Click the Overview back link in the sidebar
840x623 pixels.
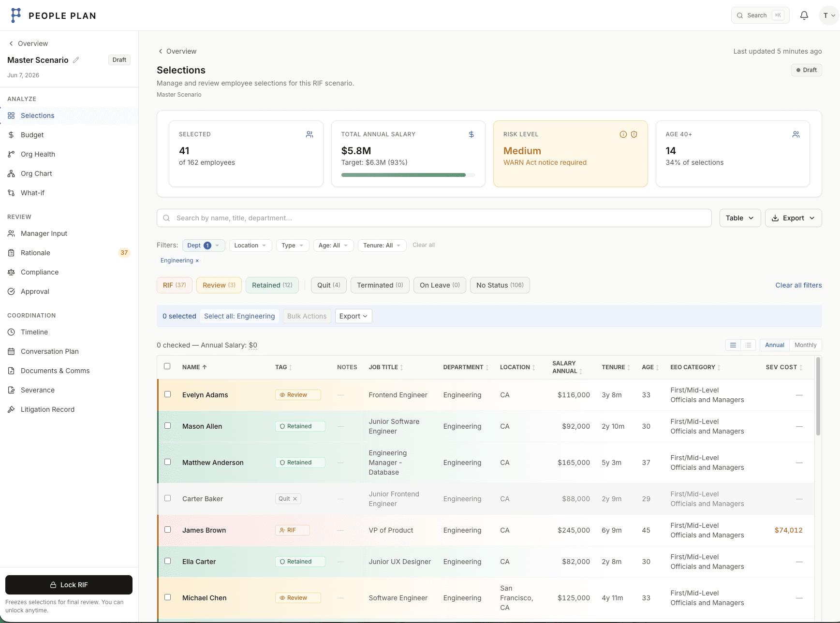(29, 43)
